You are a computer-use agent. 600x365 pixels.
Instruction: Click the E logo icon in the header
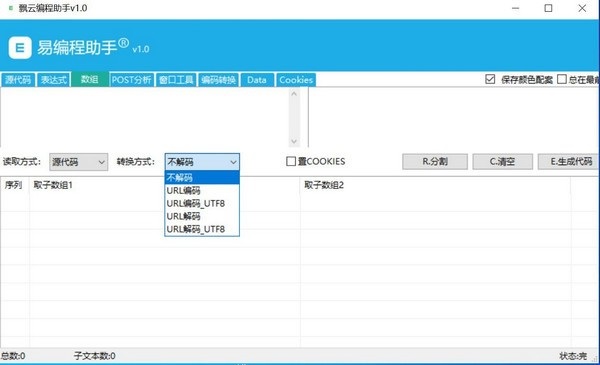click(x=20, y=48)
